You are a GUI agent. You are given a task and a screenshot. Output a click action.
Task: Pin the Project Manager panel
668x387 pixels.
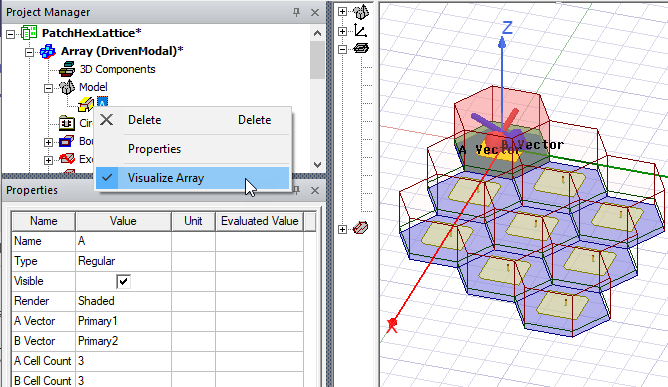pyautogui.click(x=297, y=12)
